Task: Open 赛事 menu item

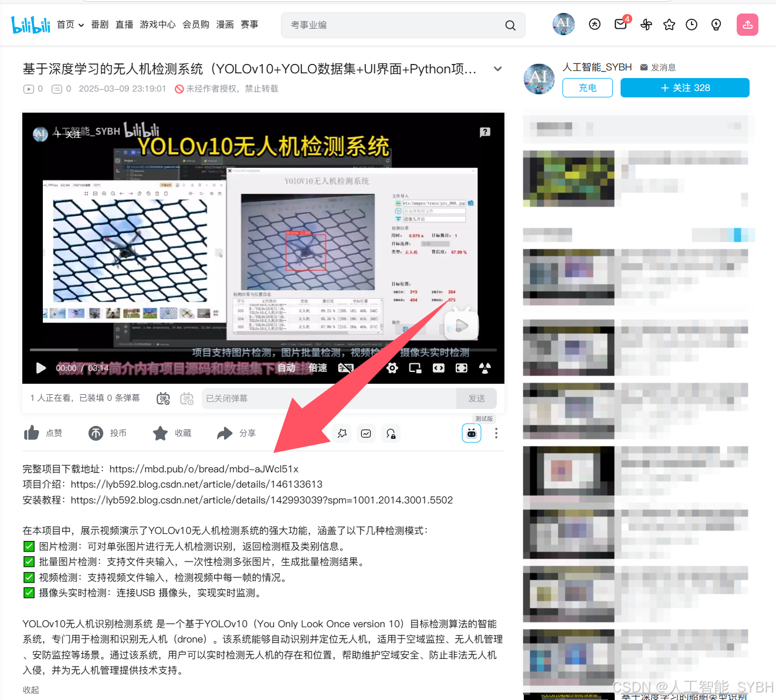Action: [249, 25]
